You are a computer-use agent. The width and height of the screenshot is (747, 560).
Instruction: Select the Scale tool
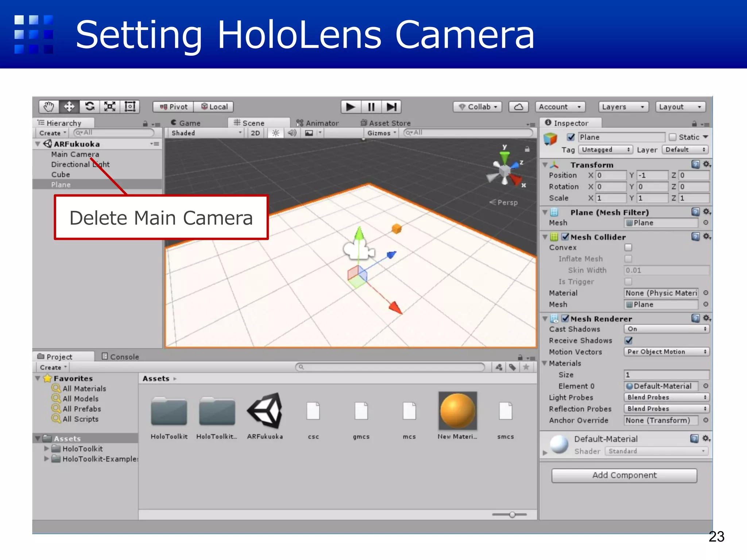110,106
